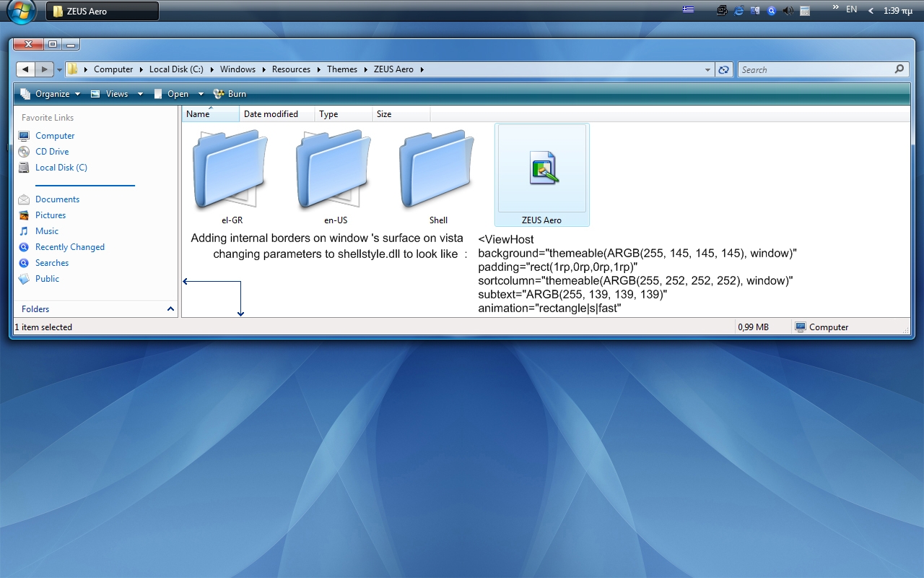Screen dimensions: 924x578
Task: Expand the arrow after ZEUS Aero breadcrumb
Action: click(x=422, y=70)
